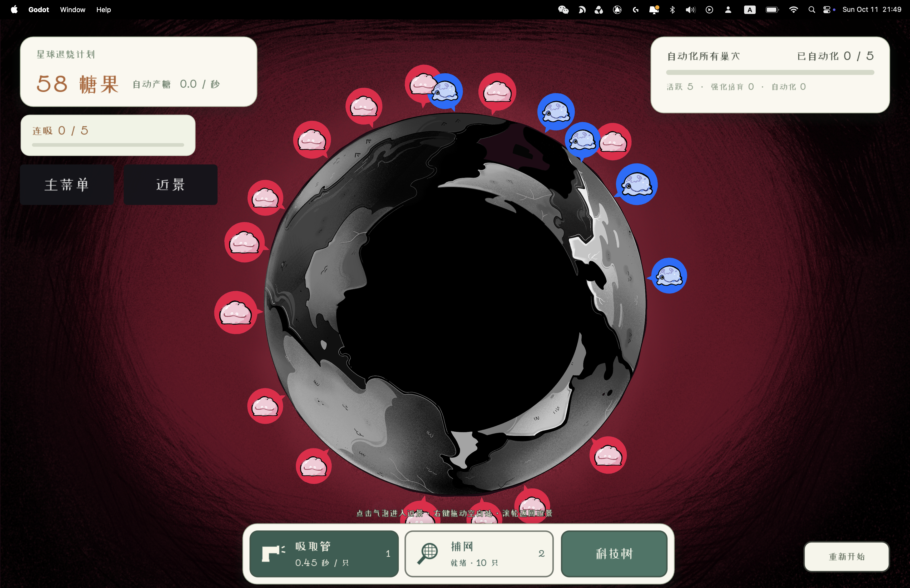Open WeChat from the menu bar

tap(563, 9)
